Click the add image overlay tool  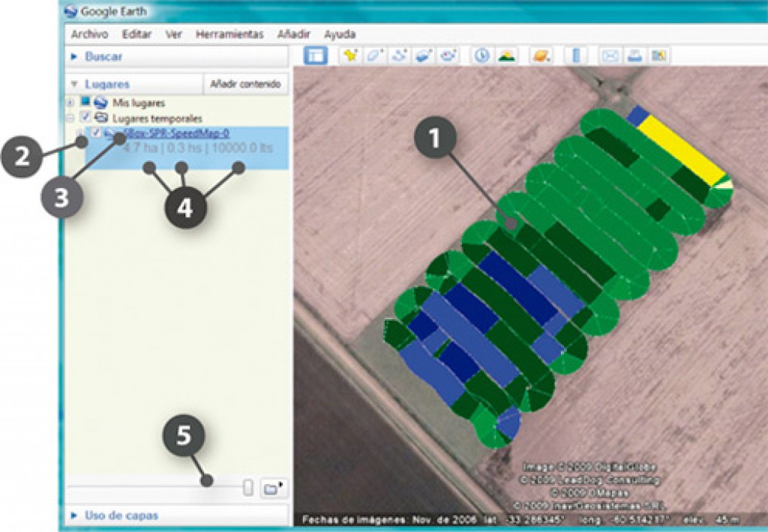coord(424,55)
